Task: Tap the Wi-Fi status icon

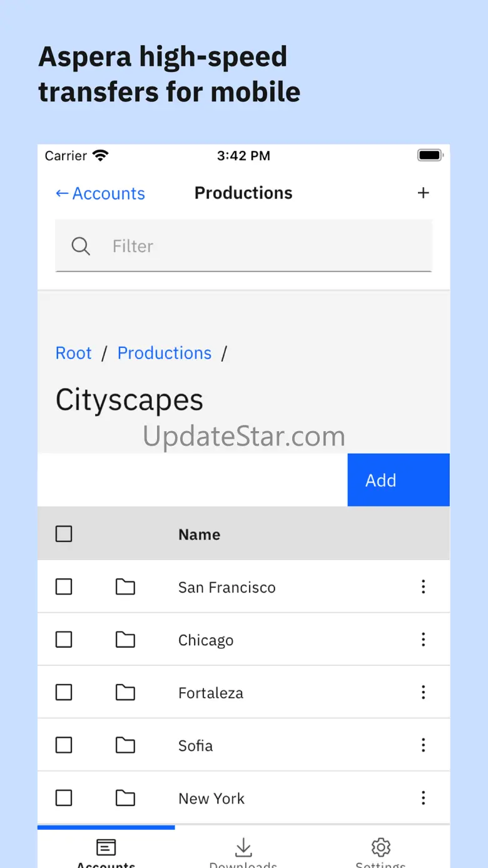Action: click(100, 155)
